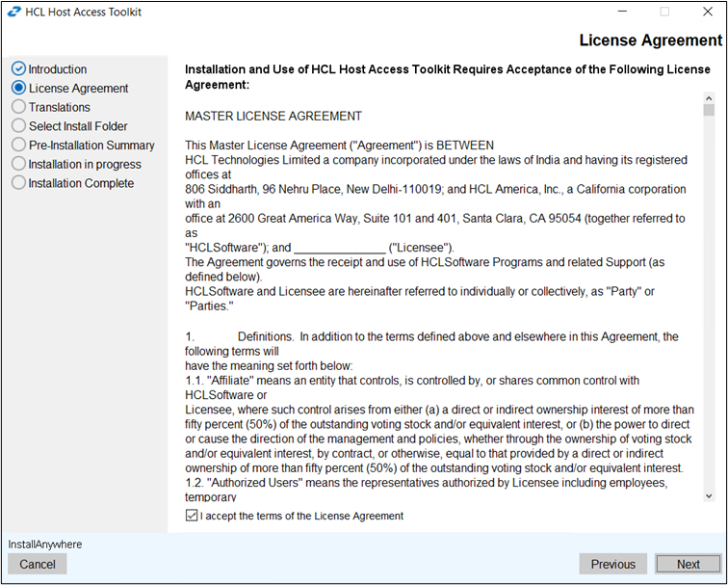Click the "HCL Host Access Toolkit" window title
728x585 pixels.
coord(84,13)
